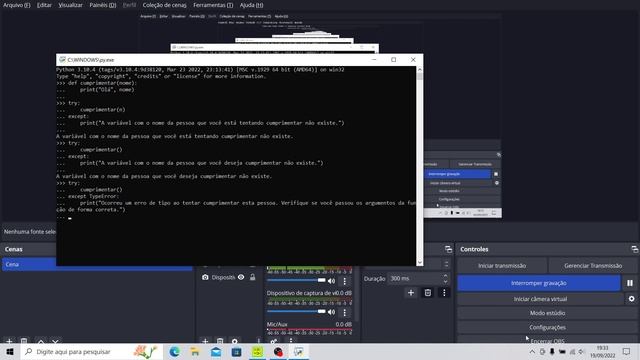Viewport: 640px width, 360px height.
Task: Click python console scrollbar down arrow
Action: [420, 262]
